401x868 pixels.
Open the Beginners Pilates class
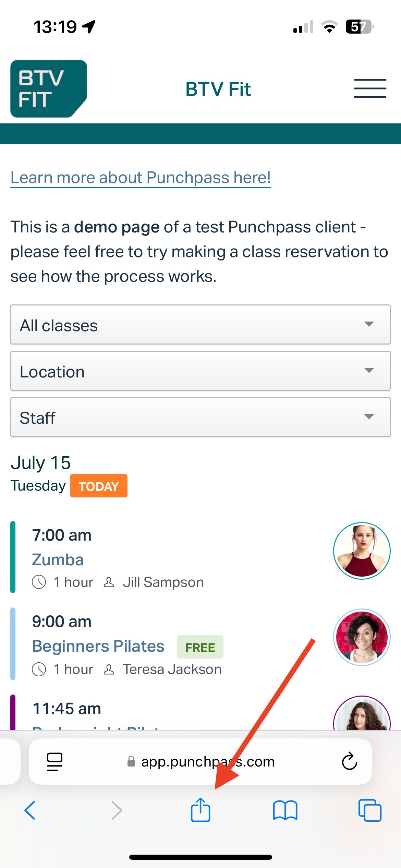(98, 646)
